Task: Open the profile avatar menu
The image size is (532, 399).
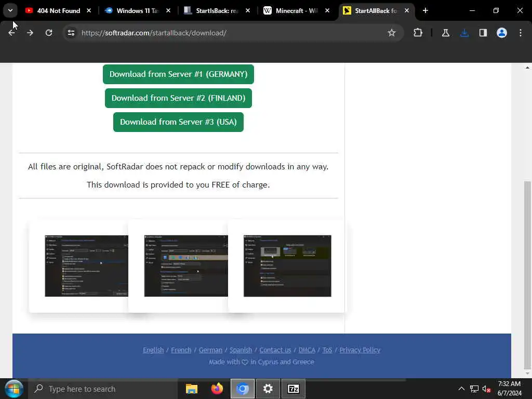Action: (x=502, y=33)
